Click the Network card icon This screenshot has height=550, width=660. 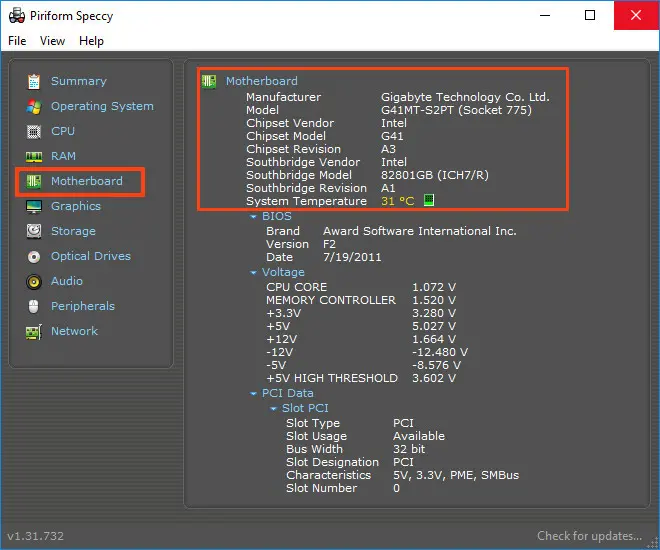[x=34, y=332]
